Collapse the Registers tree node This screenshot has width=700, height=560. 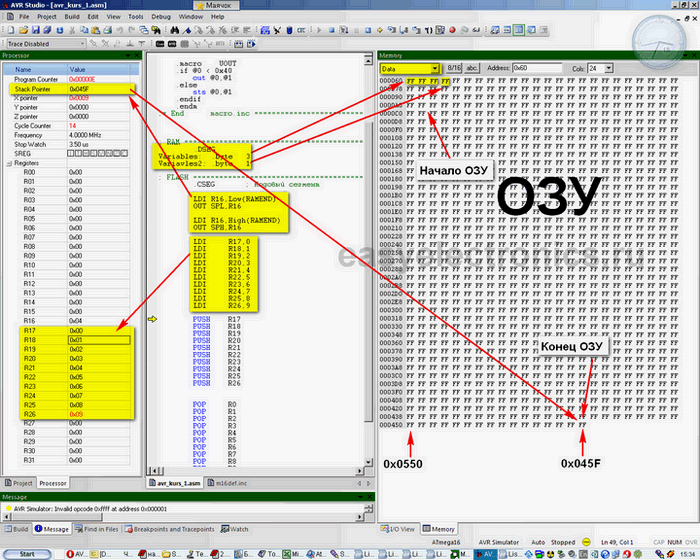point(9,163)
